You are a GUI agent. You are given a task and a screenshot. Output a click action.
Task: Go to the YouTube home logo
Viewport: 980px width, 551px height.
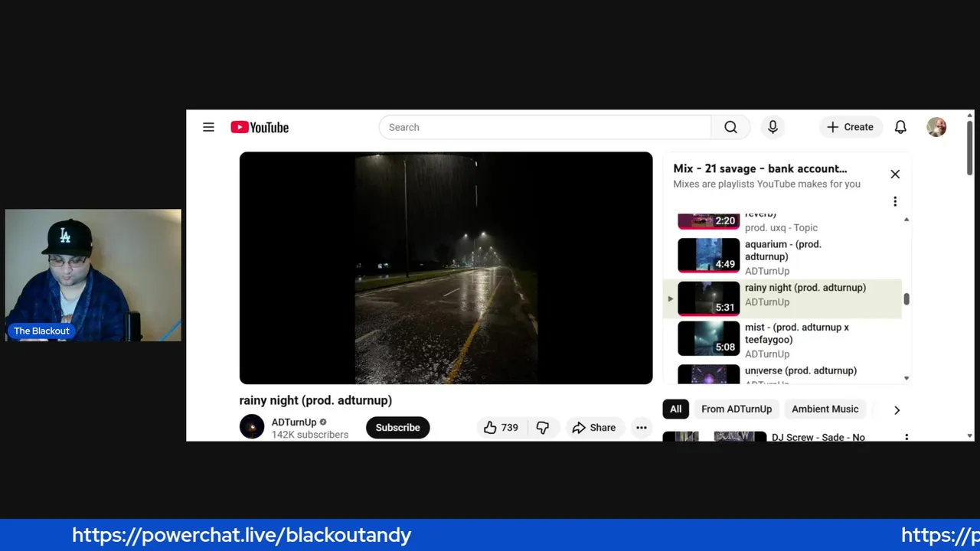tap(260, 127)
